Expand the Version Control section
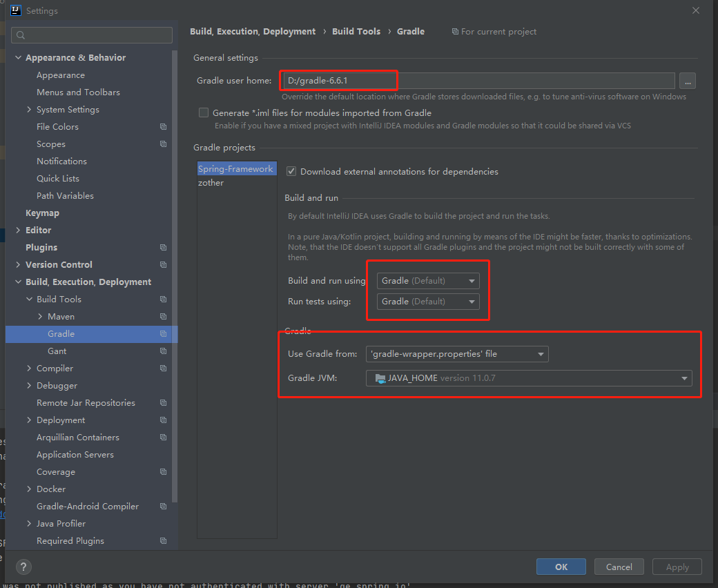 point(19,265)
